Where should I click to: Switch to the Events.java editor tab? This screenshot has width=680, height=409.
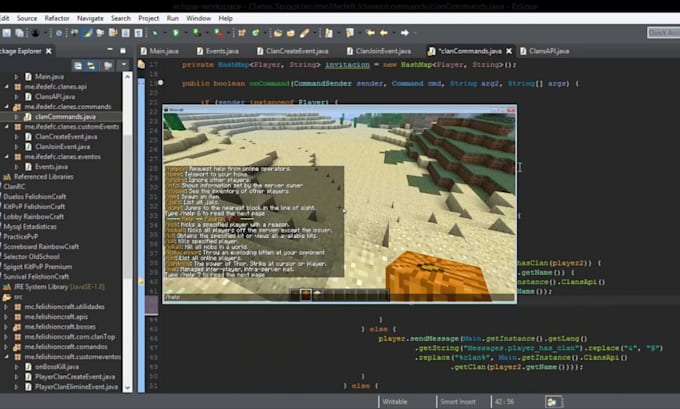point(218,51)
